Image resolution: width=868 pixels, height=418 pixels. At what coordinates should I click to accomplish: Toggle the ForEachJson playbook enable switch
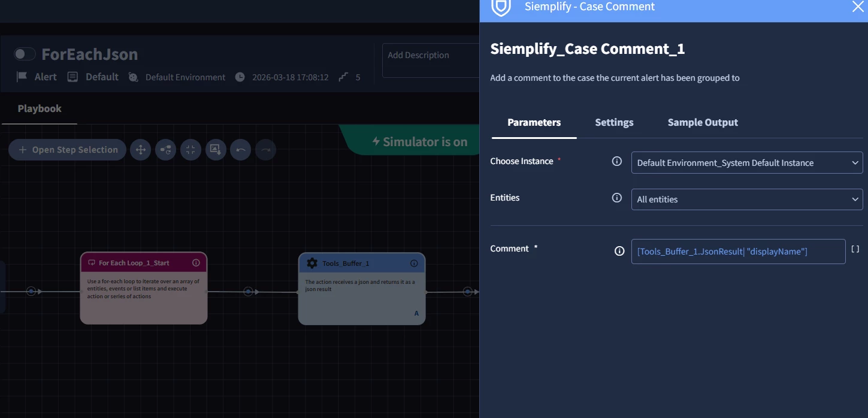[x=25, y=54]
